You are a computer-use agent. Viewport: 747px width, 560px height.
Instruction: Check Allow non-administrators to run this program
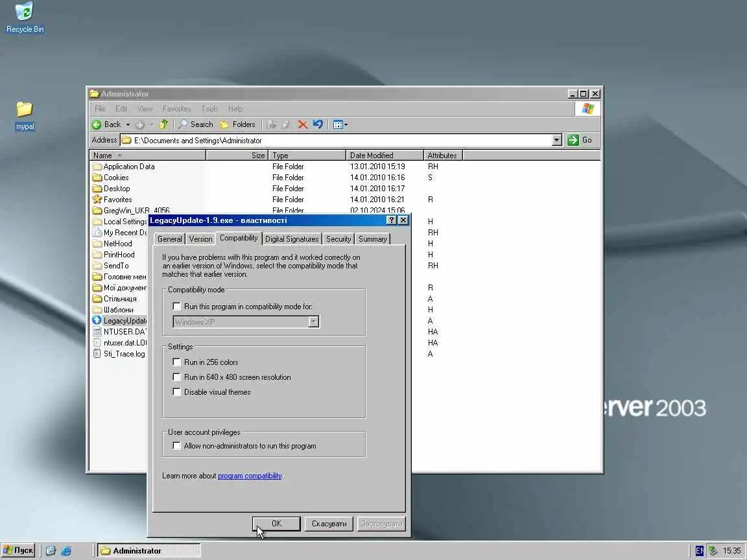[x=177, y=446]
